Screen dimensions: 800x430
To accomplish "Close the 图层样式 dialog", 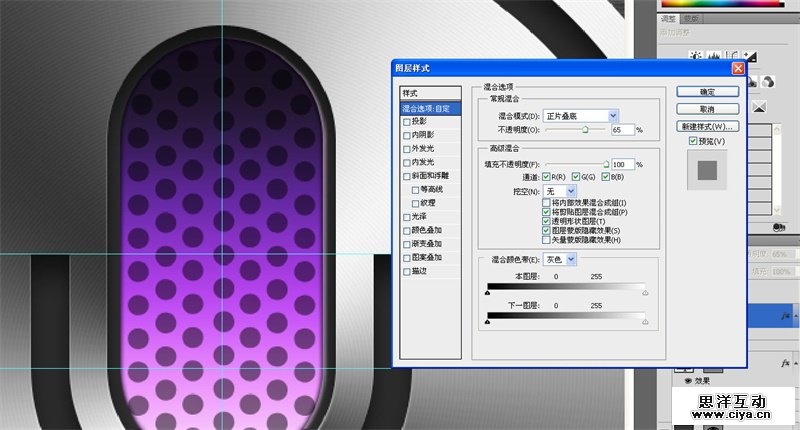I will 738,68.
